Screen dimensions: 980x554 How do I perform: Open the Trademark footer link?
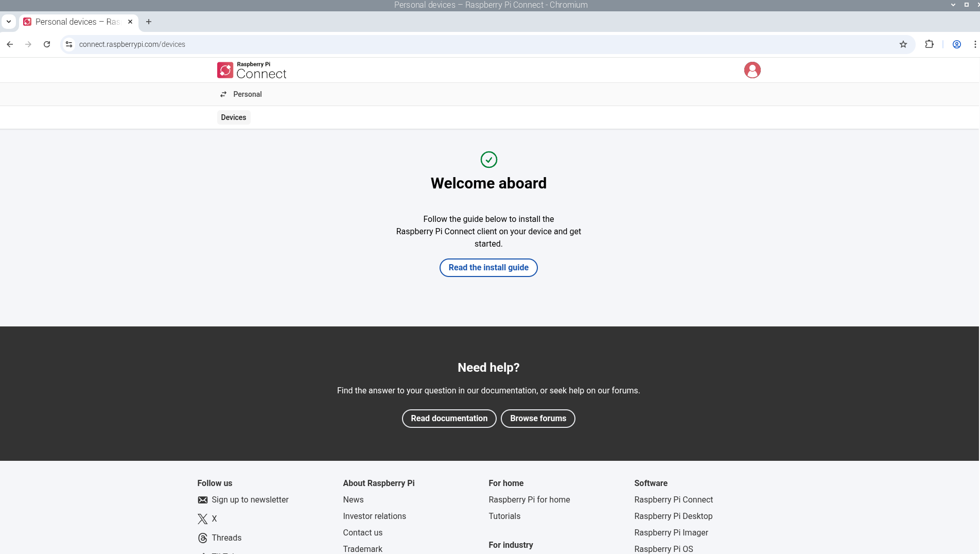363,549
